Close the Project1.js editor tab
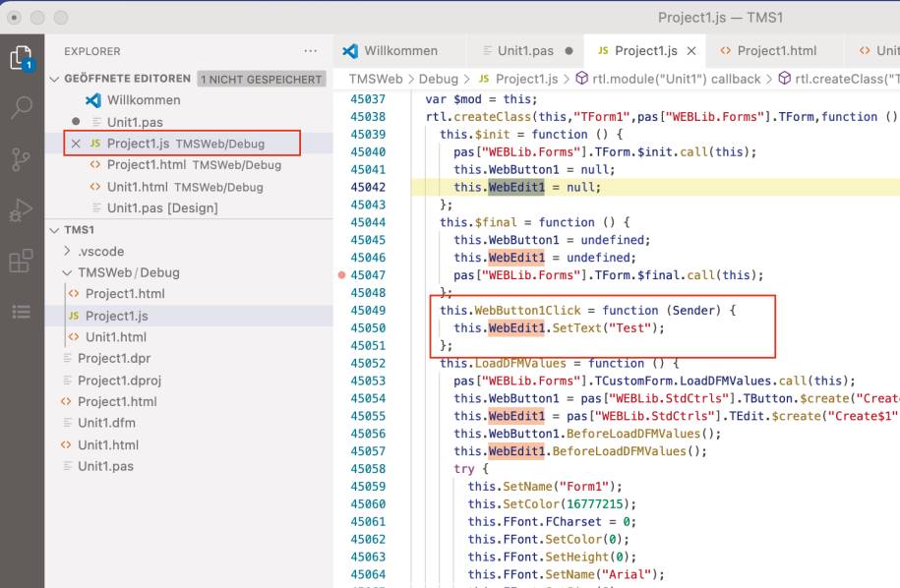This screenshot has height=588, width=900. [x=691, y=51]
